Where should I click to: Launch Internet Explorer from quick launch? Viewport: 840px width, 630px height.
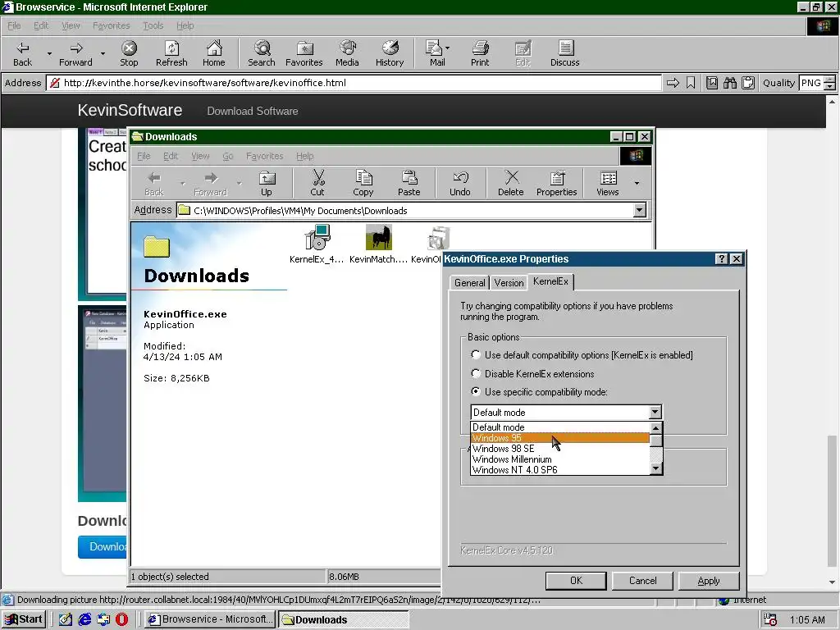pos(84,619)
